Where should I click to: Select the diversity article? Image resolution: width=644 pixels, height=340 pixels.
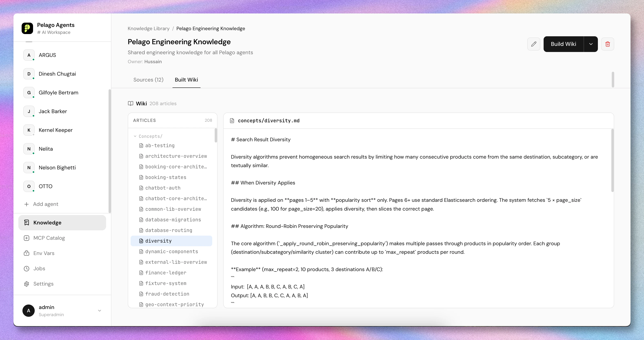pyautogui.click(x=171, y=241)
